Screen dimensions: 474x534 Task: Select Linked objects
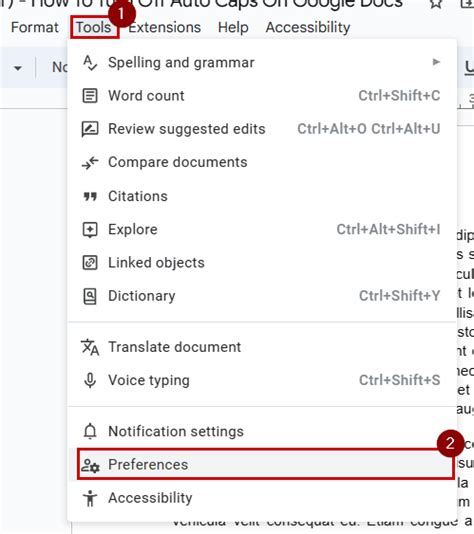[x=262, y=263]
